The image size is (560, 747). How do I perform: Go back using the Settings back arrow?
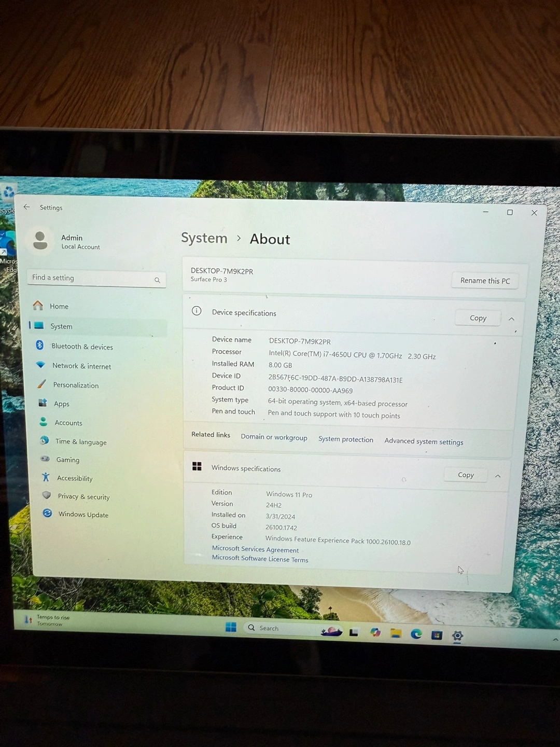[x=26, y=207]
